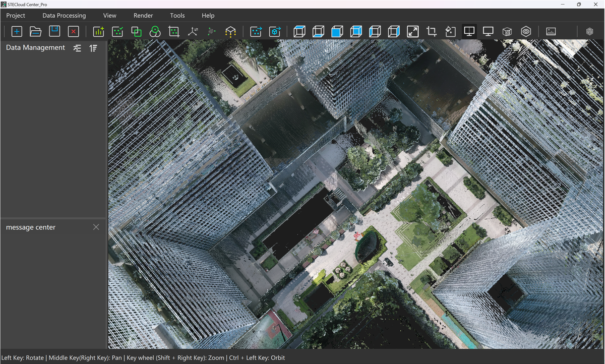The image size is (605, 364).
Task: Switch to the top-face cube view
Action: (299, 32)
